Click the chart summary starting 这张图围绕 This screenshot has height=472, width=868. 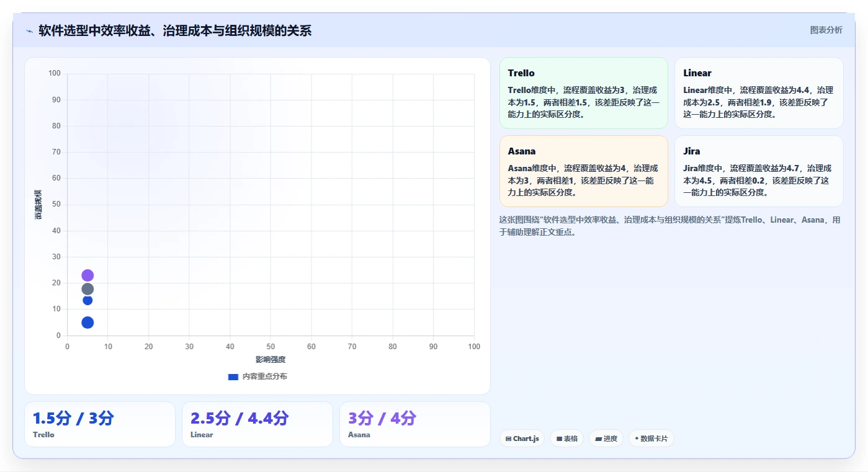tap(670, 226)
